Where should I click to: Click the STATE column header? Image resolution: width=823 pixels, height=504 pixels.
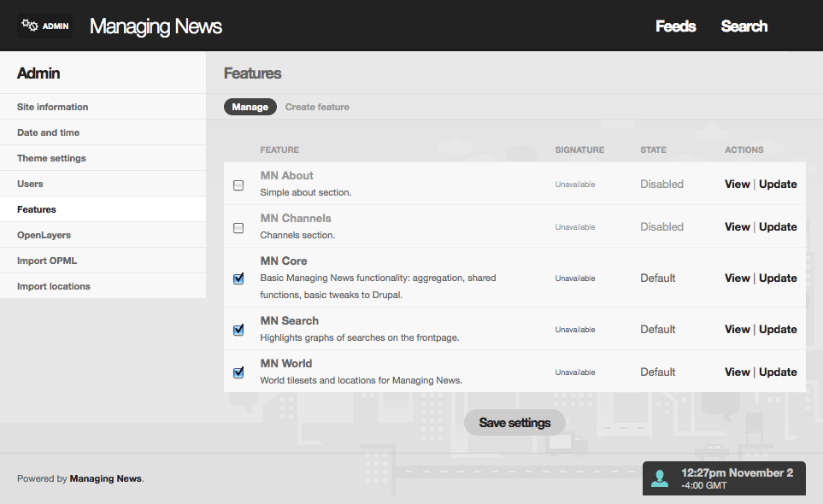coord(653,150)
